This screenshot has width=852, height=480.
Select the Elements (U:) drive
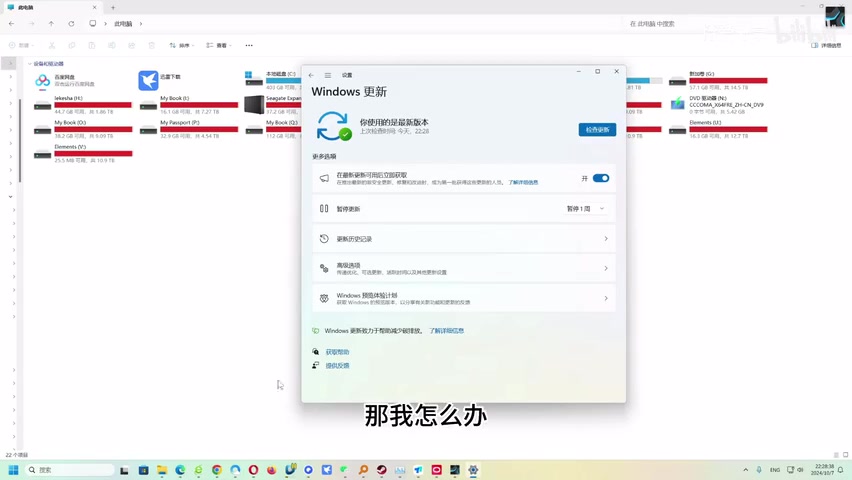(717, 129)
